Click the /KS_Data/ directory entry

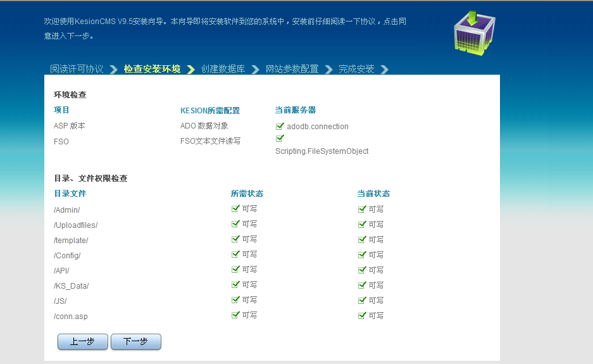[x=72, y=286]
